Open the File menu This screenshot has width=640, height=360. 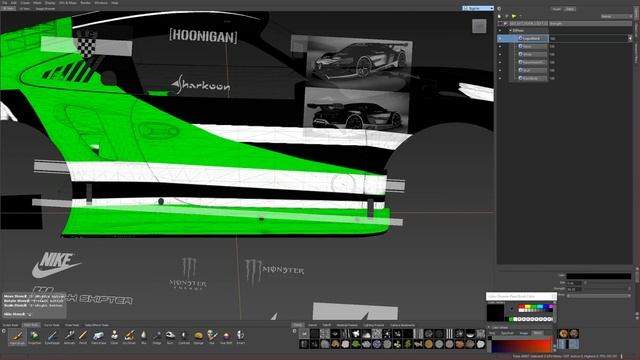click(5, 2)
